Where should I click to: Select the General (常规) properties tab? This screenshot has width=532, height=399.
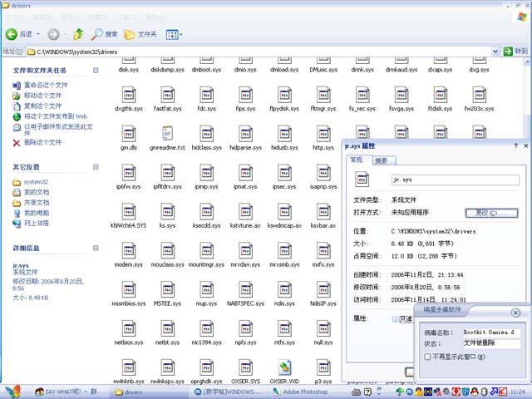click(357, 160)
